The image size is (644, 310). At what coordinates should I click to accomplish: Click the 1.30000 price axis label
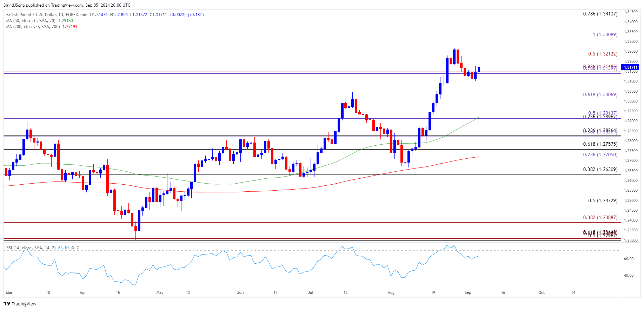point(631,101)
